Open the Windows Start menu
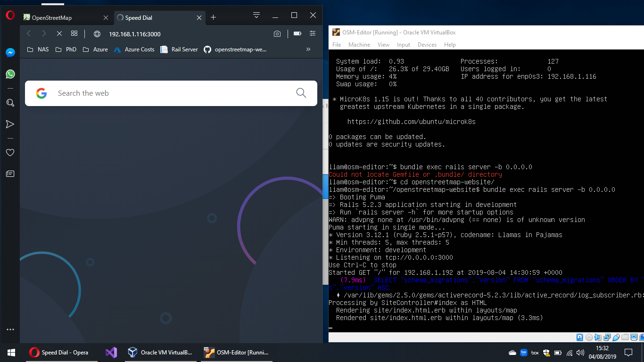The width and height of the screenshot is (644, 362). (11, 352)
